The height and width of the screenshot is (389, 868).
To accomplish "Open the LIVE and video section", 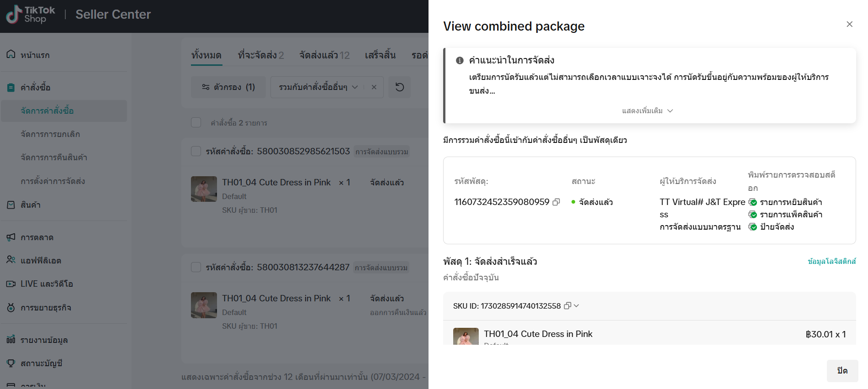I will 46,284.
